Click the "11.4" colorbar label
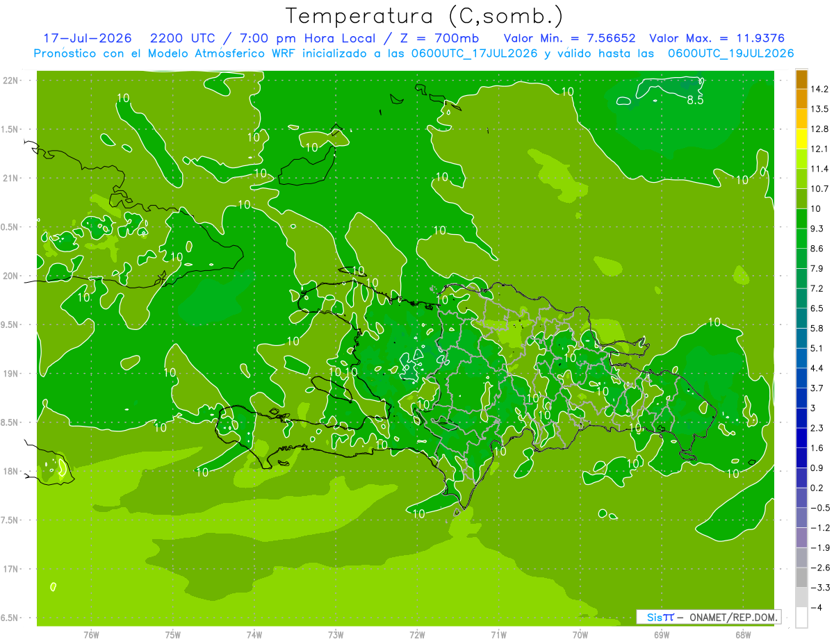 point(819,169)
